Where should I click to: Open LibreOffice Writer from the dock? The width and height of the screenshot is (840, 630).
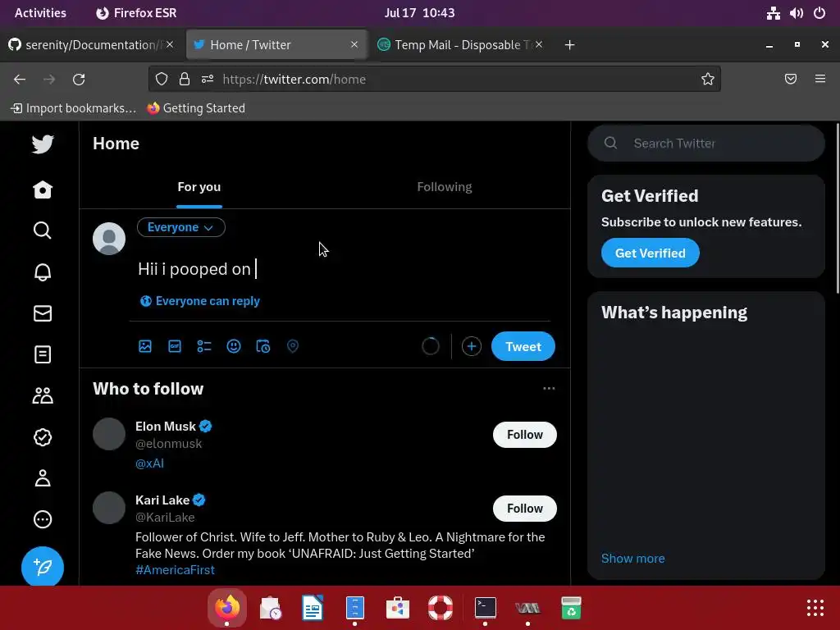(313, 608)
